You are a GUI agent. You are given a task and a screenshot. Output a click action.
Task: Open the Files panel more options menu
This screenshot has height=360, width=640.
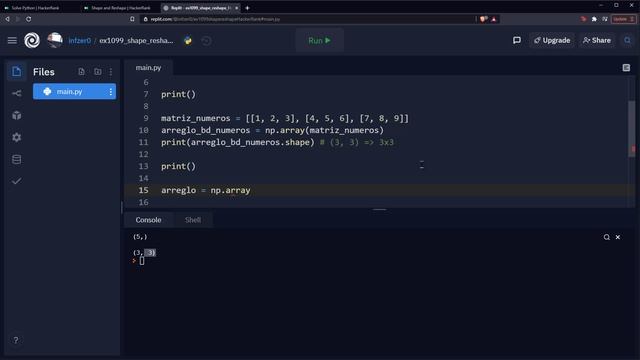point(111,72)
